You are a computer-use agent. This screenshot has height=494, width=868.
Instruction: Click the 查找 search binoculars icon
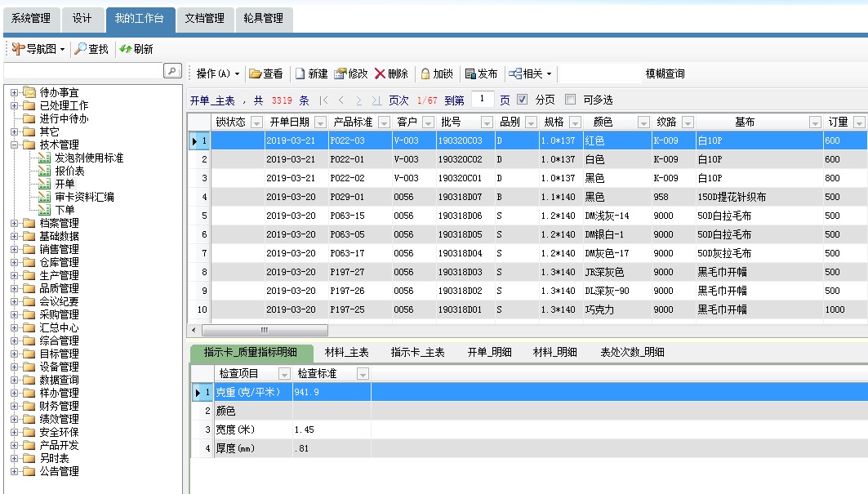pyautogui.click(x=82, y=49)
